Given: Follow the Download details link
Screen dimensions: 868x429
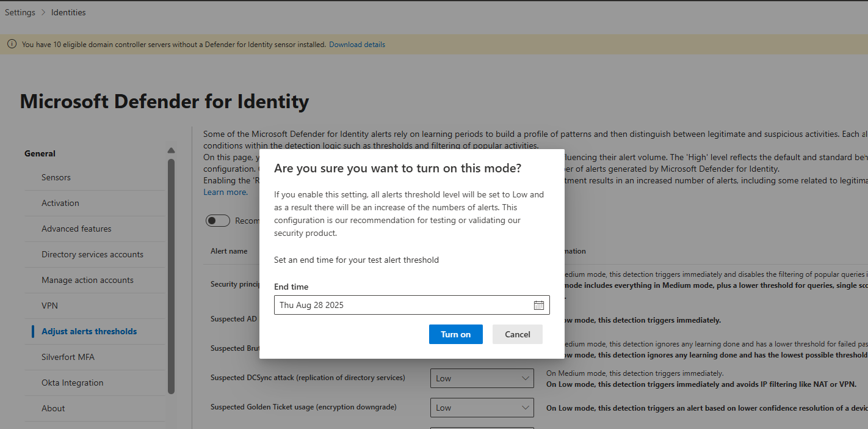Looking at the screenshot, I should [357, 45].
